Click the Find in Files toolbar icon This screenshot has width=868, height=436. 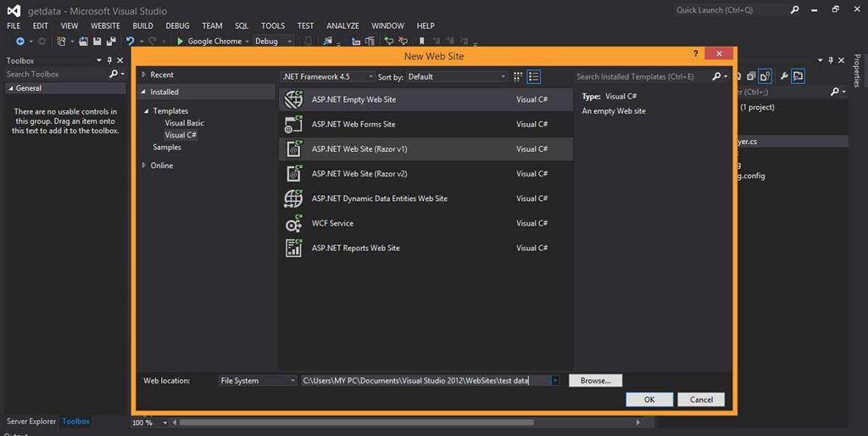pyautogui.click(x=328, y=41)
